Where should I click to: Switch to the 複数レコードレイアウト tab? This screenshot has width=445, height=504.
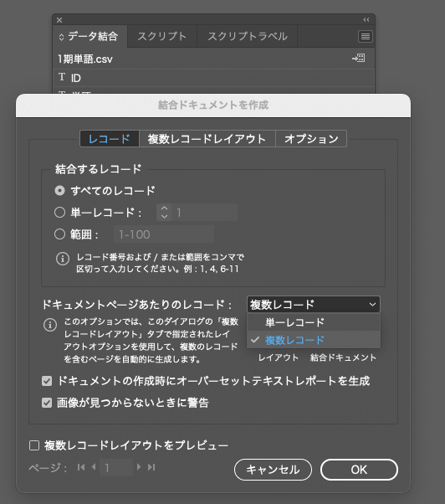click(x=207, y=139)
